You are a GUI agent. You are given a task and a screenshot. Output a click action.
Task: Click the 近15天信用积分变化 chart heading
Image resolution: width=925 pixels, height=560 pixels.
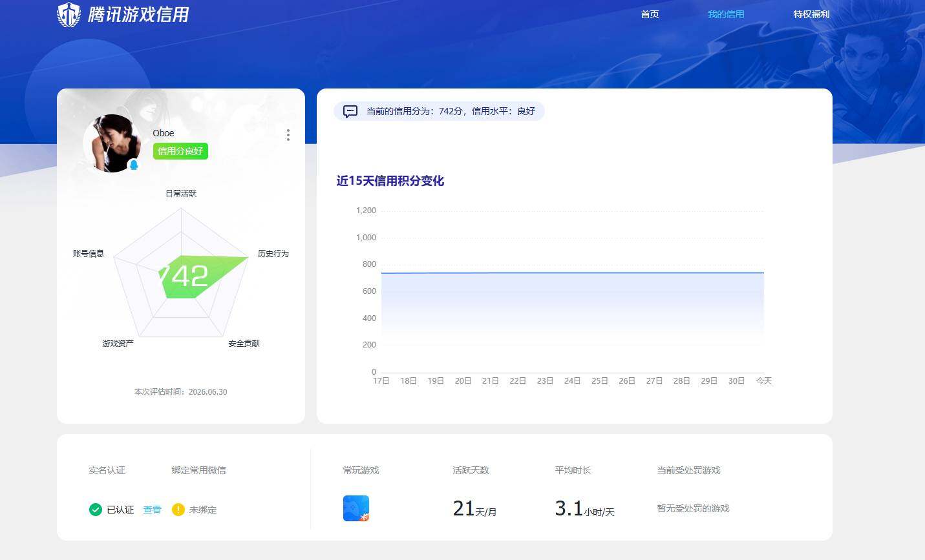(x=390, y=181)
